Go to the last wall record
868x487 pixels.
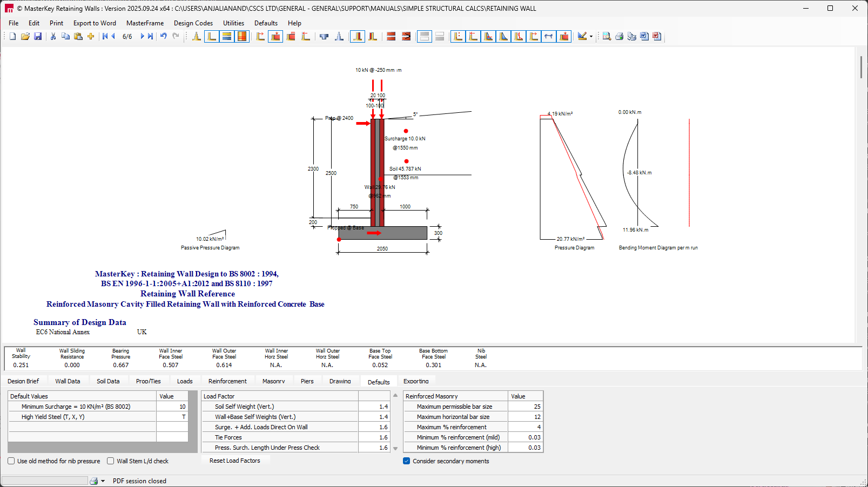(150, 36)
